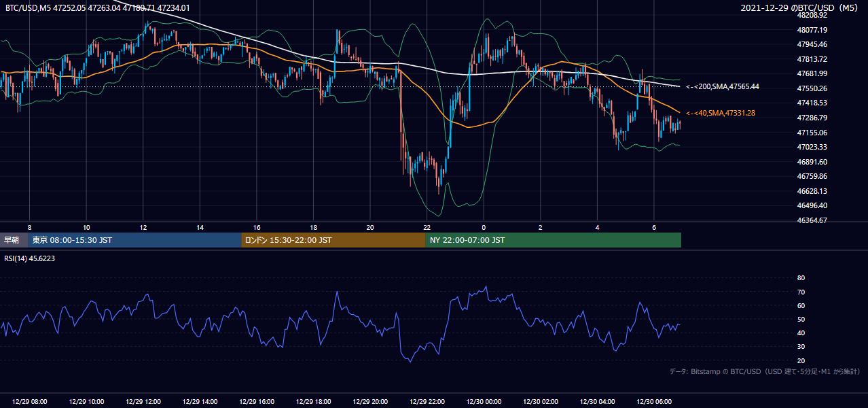The height and width of the screenshot is (408, 868).
Task: Select the London session bar 15:30-22:00 JST
Action: (333, 240)
